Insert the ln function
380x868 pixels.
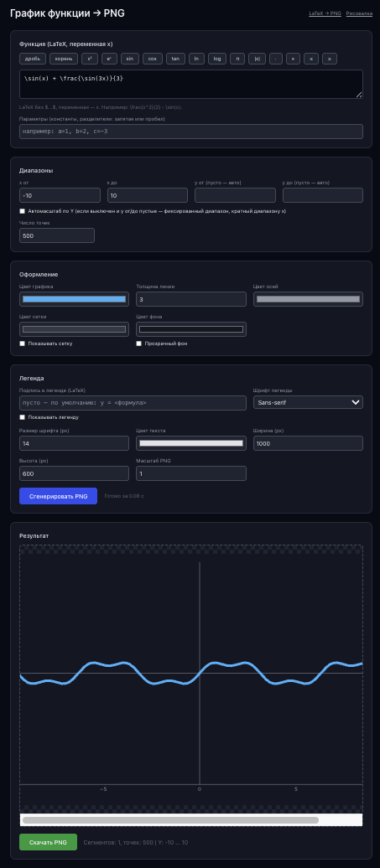(196, 59)
